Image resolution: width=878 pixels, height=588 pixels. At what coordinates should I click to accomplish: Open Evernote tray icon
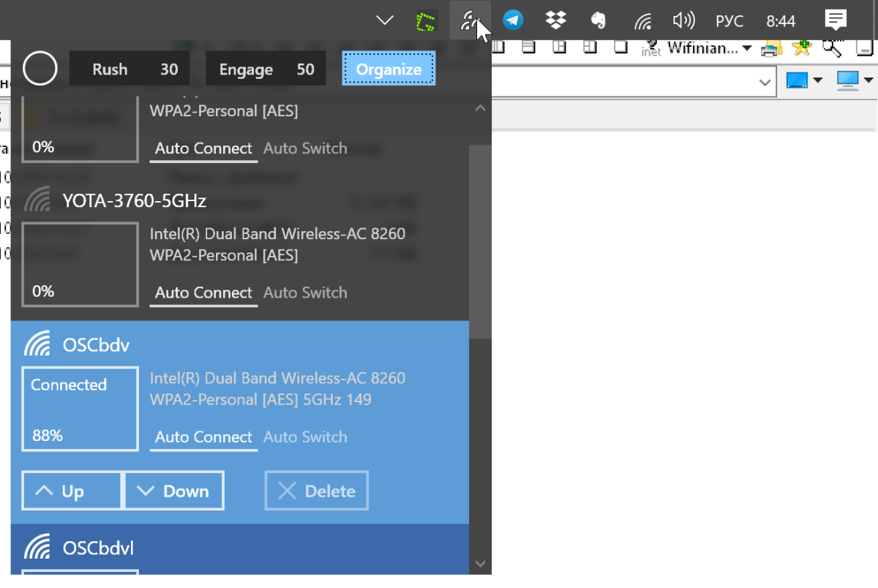tap(599, 20)
